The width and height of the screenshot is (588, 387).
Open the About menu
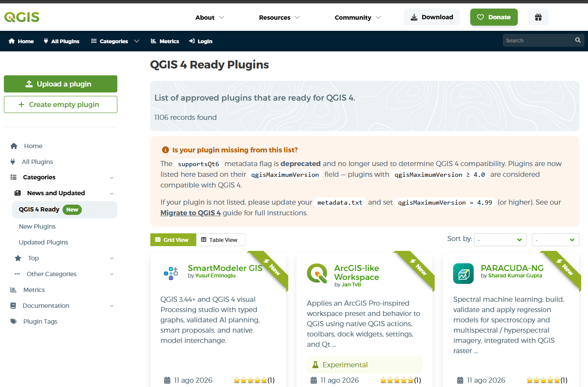(x=210, y=18)
